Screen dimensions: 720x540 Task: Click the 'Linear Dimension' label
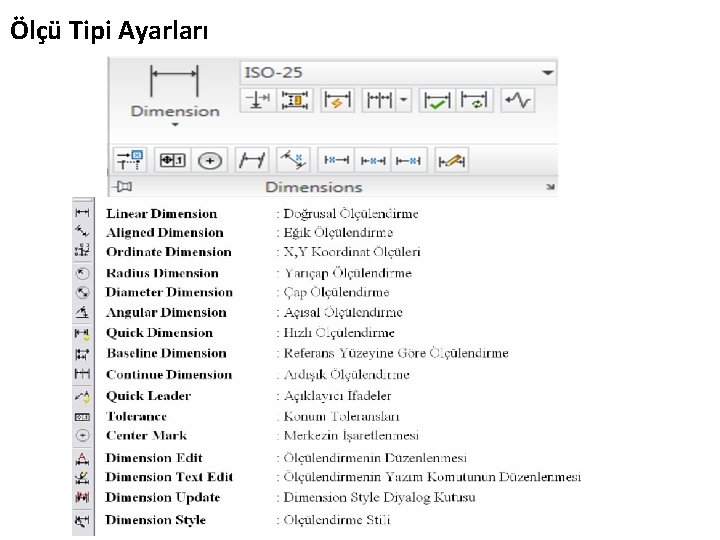pos(162,214)
